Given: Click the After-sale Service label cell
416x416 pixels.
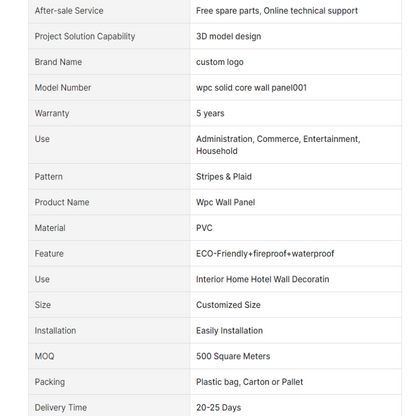Looking at the screenshot, I should [109, 11].
